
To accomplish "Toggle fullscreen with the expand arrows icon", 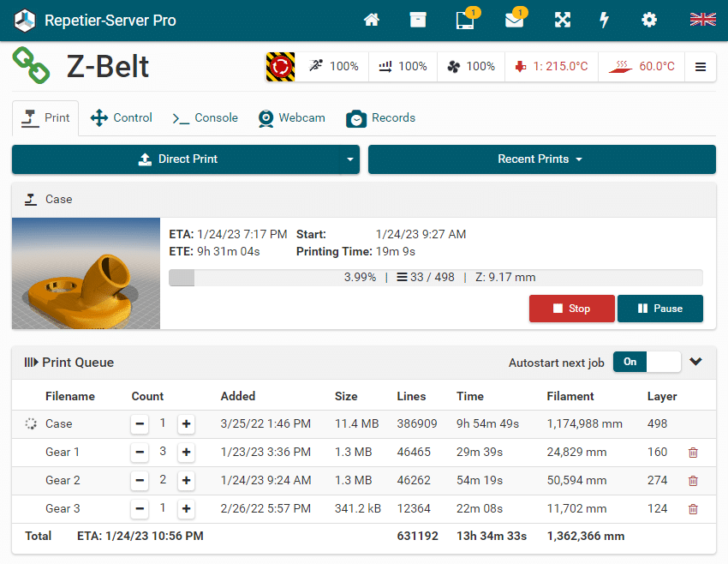I will (x=562, y=20).
